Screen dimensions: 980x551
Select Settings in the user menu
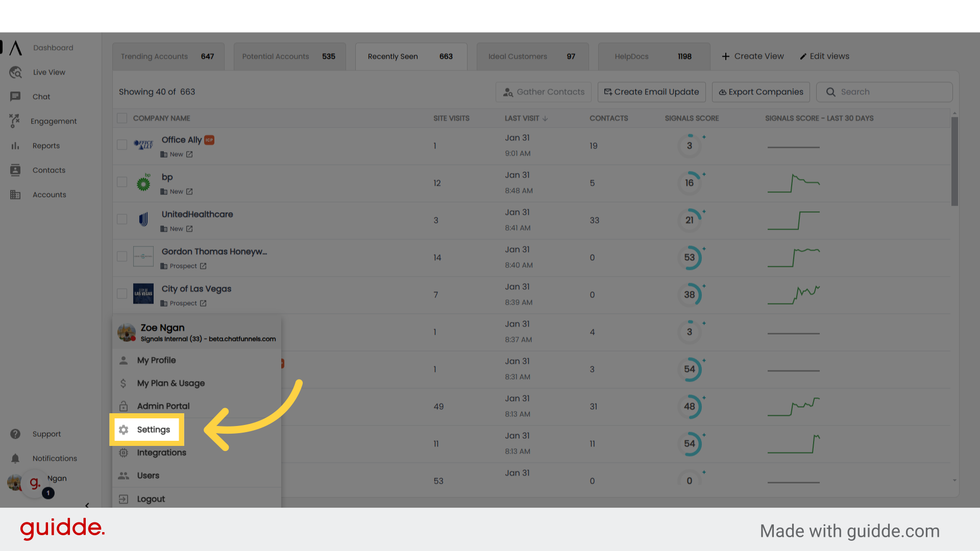tap(147, 430)
